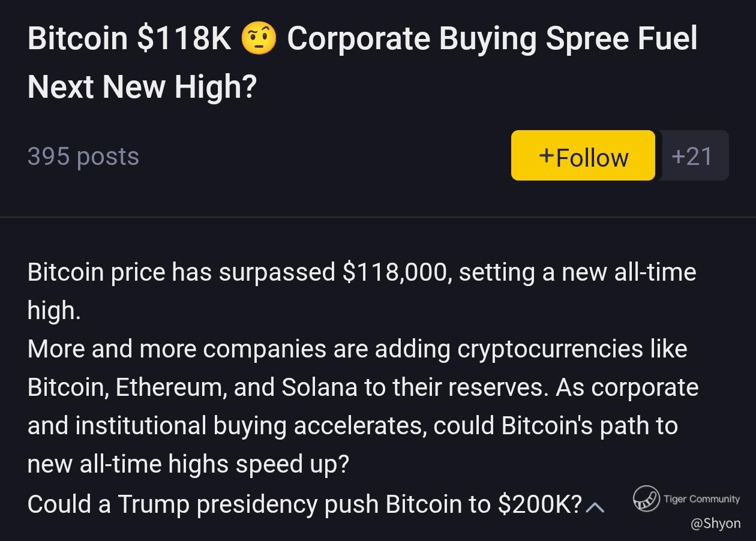This screenshot has width=756, height=541.
Task: Click the line "new all-time highs speed up?"
Action: [x=188, y=464]
